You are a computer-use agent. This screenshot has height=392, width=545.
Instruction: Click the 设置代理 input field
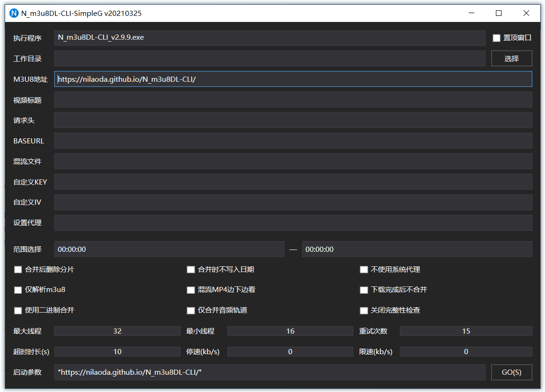[293, 222]
